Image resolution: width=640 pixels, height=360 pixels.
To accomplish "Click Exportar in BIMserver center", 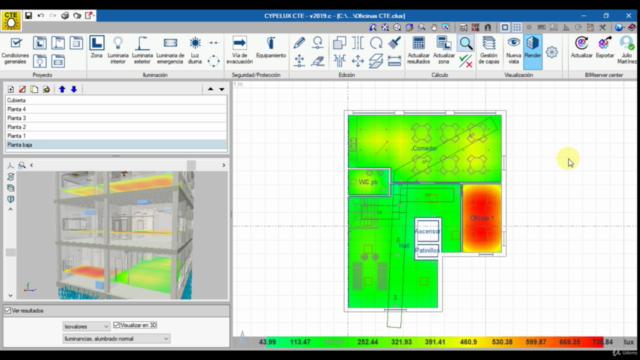I will click(605, 47).
